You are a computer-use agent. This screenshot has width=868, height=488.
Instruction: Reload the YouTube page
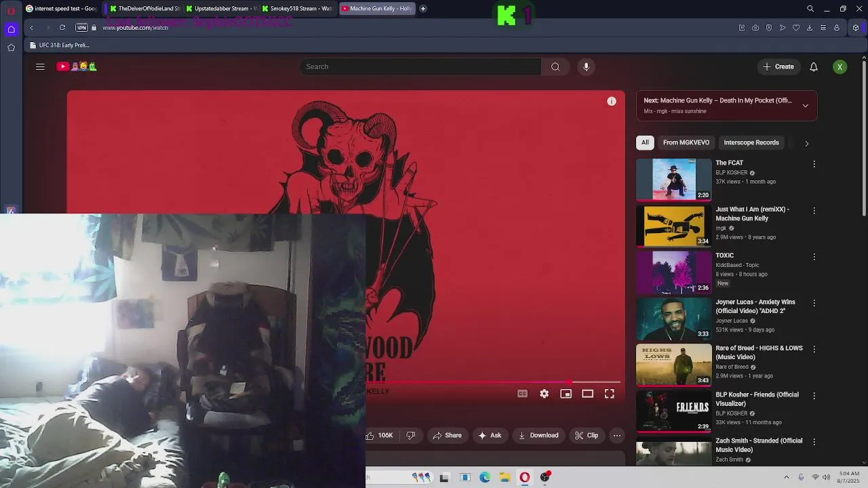[62, 28]
